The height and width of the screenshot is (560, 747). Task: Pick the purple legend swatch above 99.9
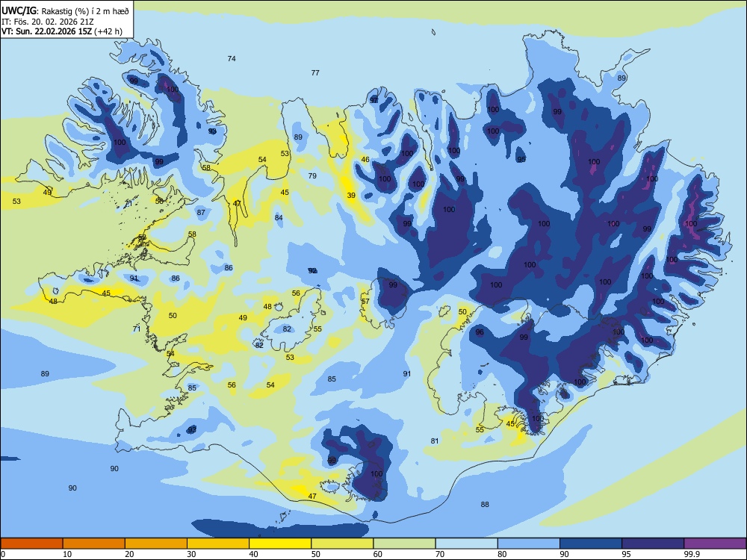click(x=715, y=544)
